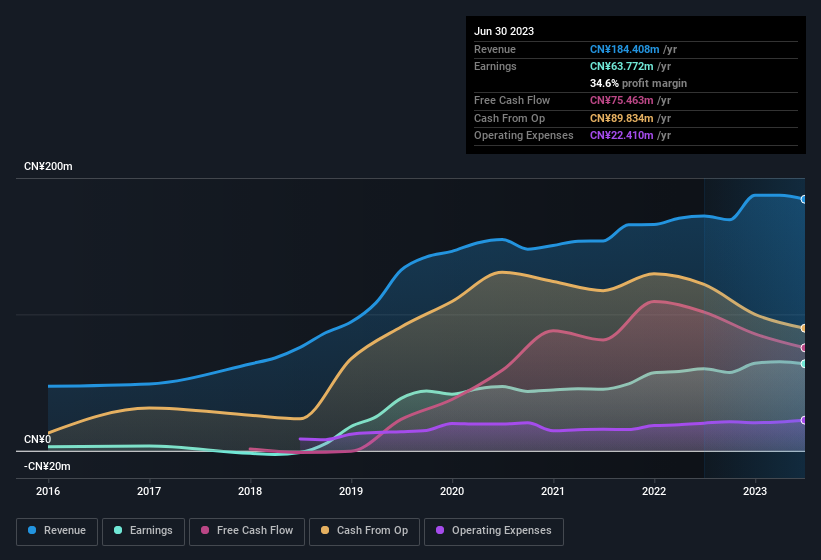Toggle the Operating Expenses legend button
The width and height of the screenshot is (821, 560).
(494, 531)
